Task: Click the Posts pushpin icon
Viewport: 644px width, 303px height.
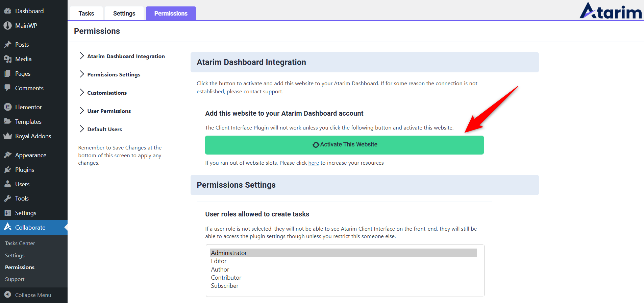Action: (x=7, y=44)
